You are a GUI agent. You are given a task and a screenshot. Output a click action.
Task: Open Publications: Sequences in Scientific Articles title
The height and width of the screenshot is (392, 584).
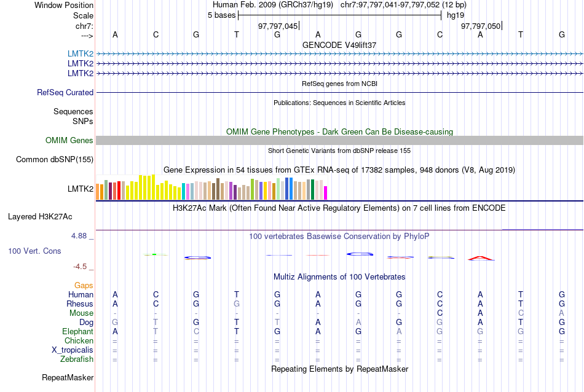point(339,103)
